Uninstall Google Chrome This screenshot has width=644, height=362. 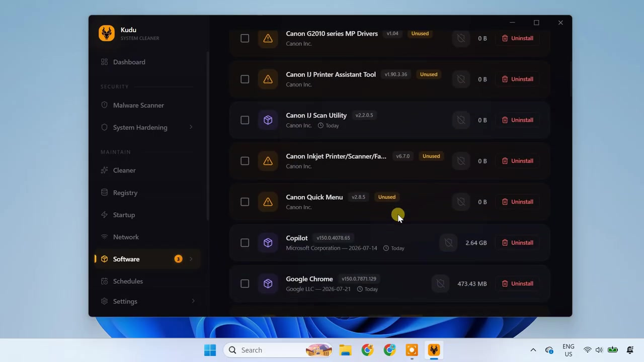pos(518,284)
